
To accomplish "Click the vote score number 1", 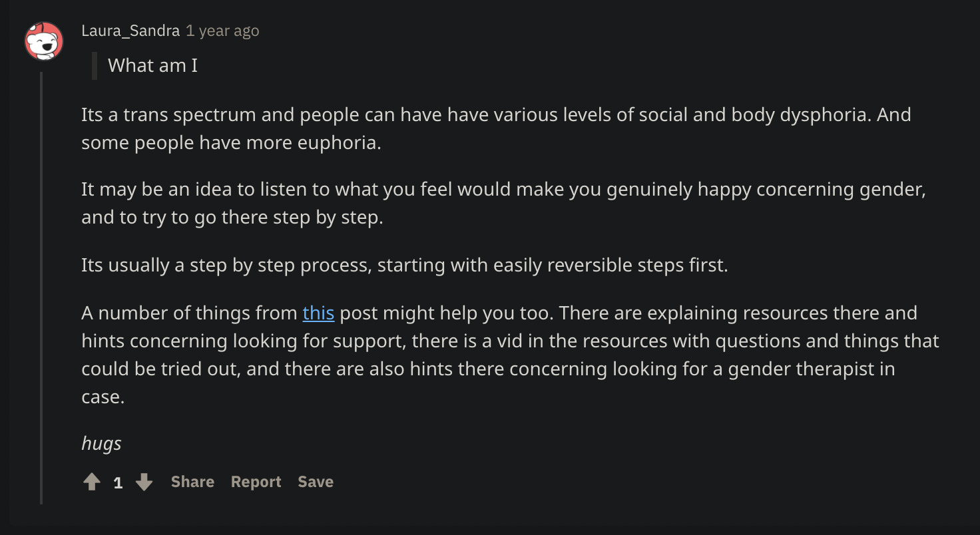I will [x=118, y=482].
